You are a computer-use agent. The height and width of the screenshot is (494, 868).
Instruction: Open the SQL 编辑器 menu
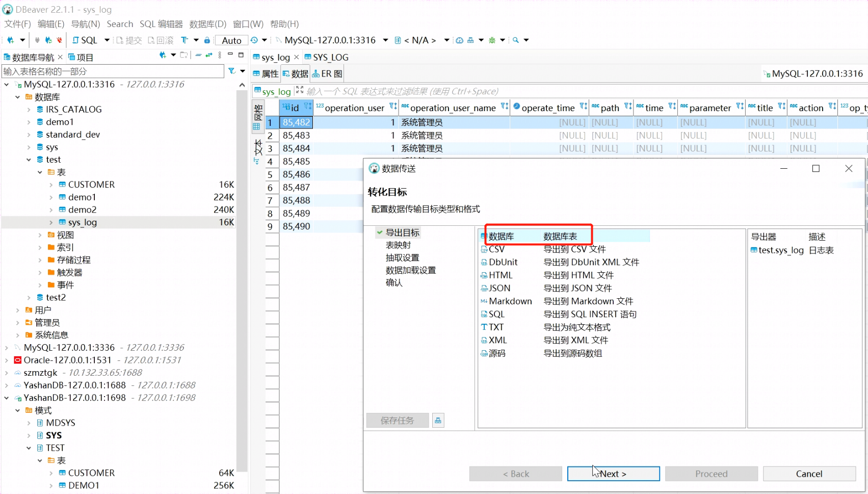[x=161, y=24]
